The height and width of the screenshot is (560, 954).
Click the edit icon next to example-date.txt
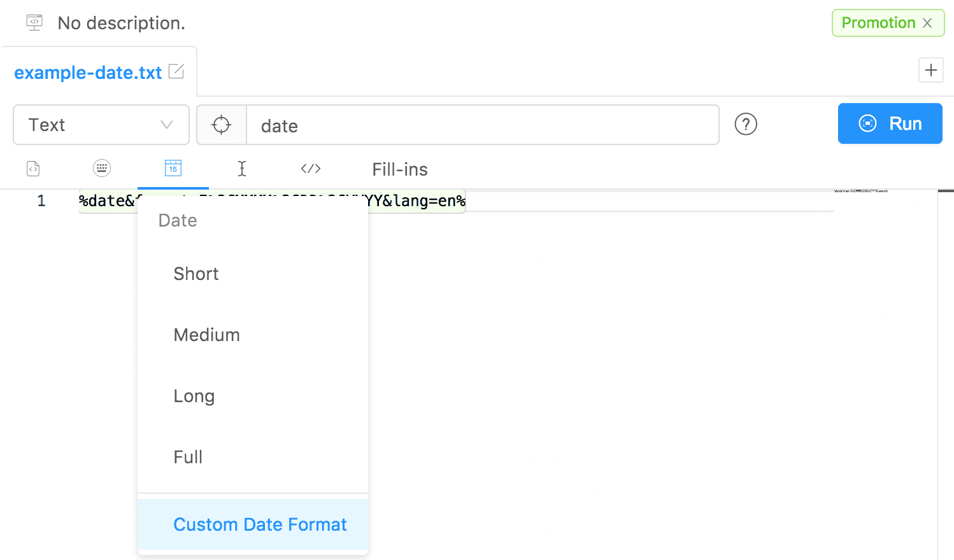click(176, 72)
